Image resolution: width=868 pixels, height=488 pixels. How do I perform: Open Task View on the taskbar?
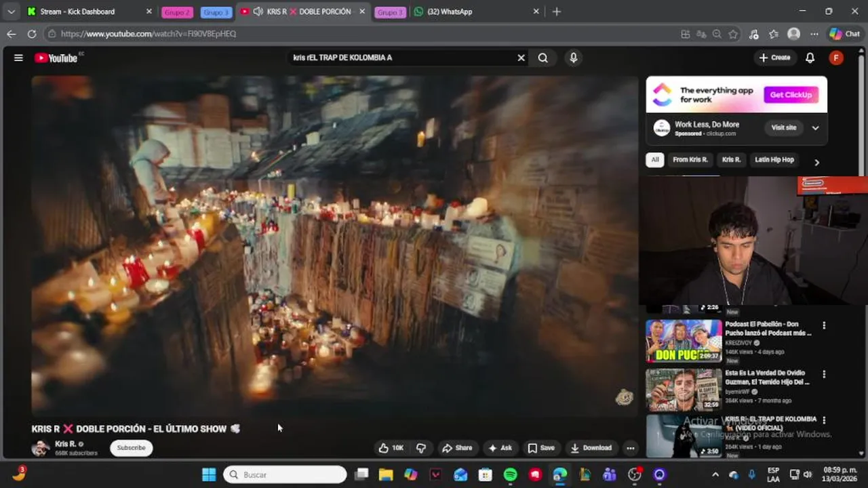(361, 475)
